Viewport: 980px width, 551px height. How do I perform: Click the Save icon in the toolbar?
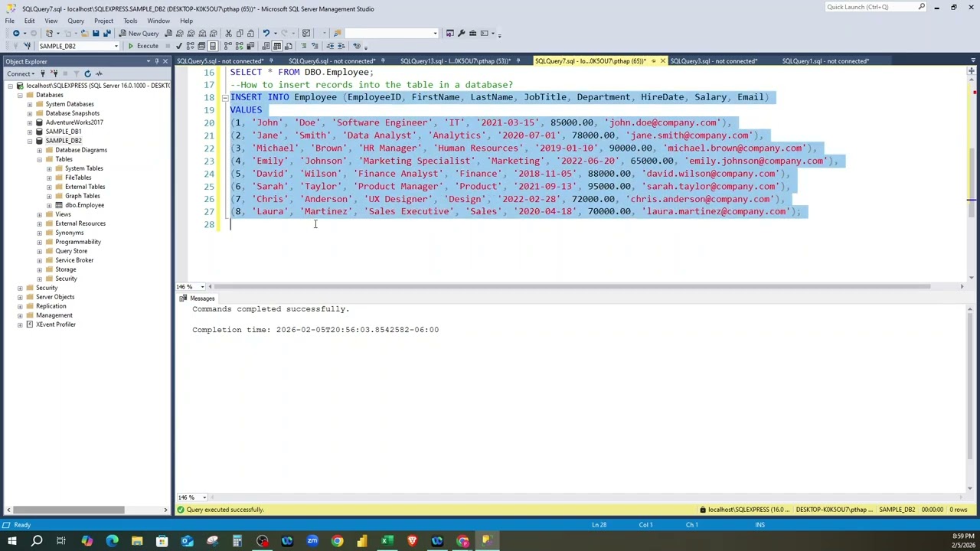[96, 33]
